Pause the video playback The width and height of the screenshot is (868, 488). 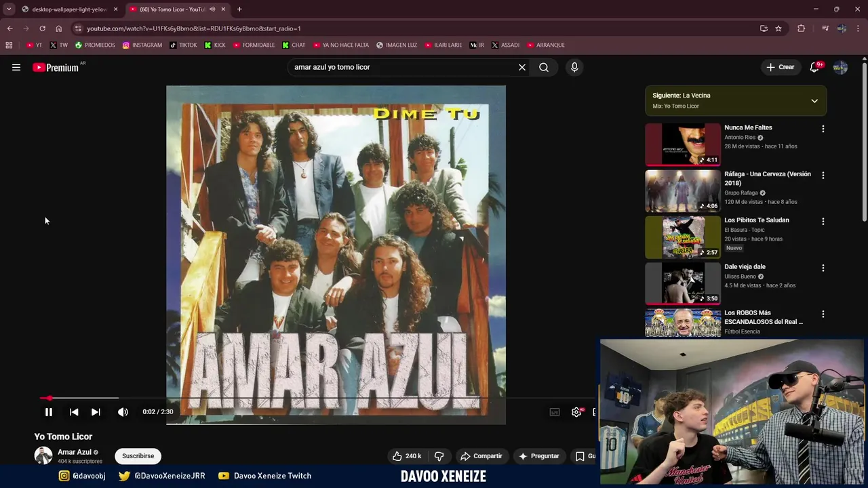(49, 412)
